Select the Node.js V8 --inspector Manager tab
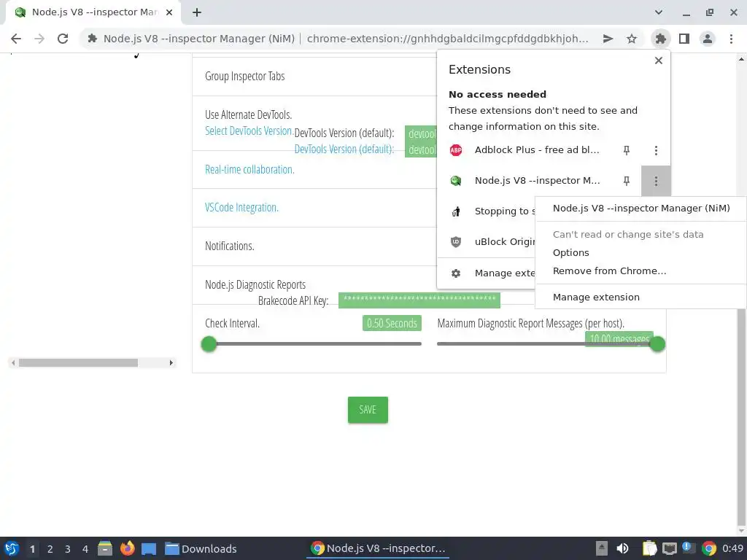 click(x=93, y=13)
